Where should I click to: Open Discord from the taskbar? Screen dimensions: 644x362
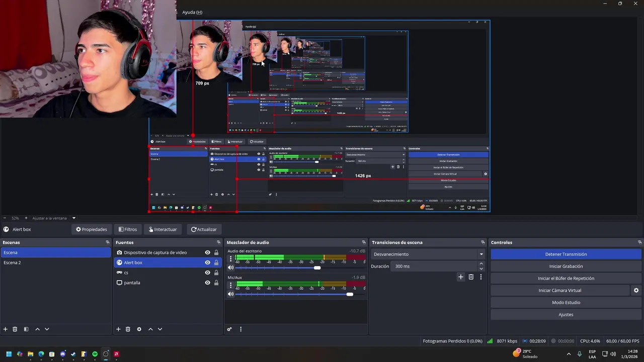(x=62, y=354)
